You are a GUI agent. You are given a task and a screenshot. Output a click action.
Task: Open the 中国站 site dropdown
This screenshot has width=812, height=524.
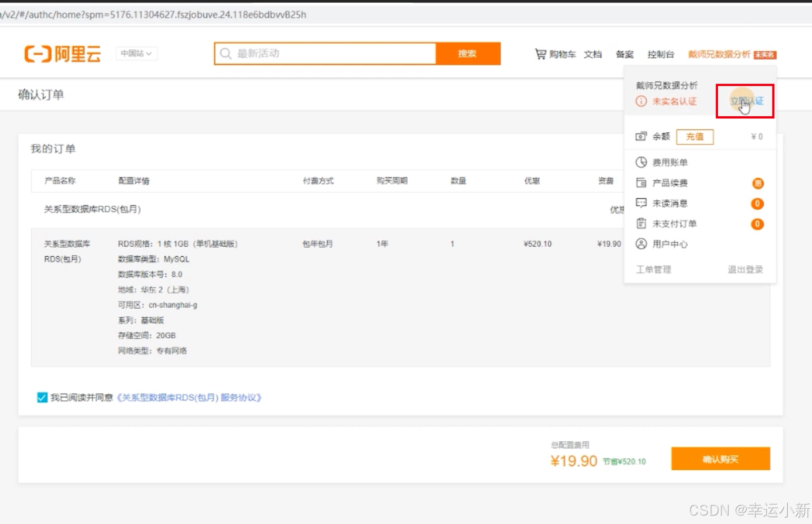pos(136,53)
